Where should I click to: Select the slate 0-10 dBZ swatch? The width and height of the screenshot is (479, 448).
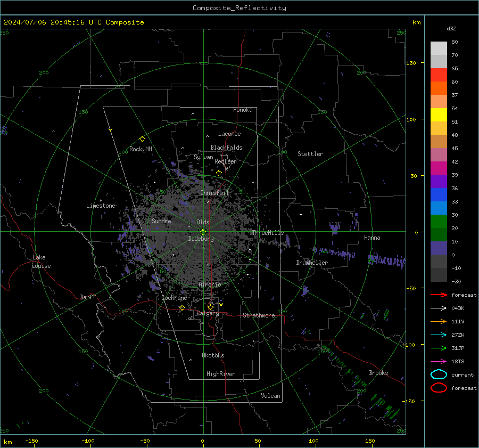[x=439, y=248]
